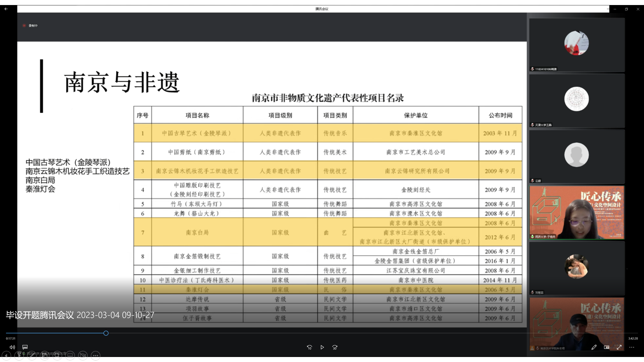
Task: Toggle the faded camera-off button
Action: [83, 355]
